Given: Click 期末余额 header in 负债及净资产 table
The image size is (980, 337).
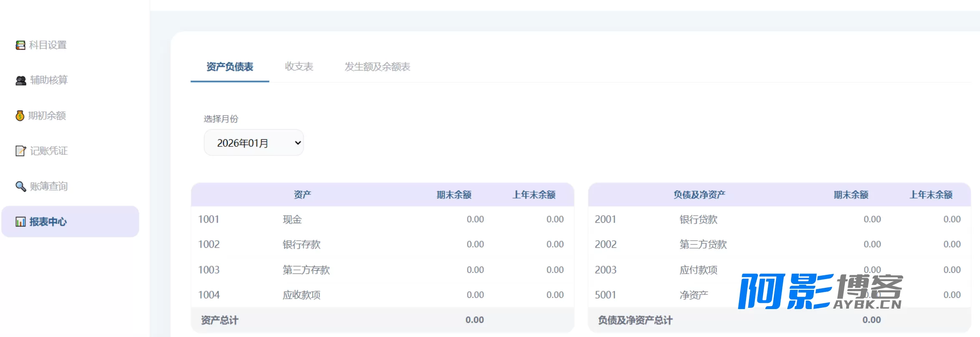Looking at the screenshot, I should click(x=851, y=195).
